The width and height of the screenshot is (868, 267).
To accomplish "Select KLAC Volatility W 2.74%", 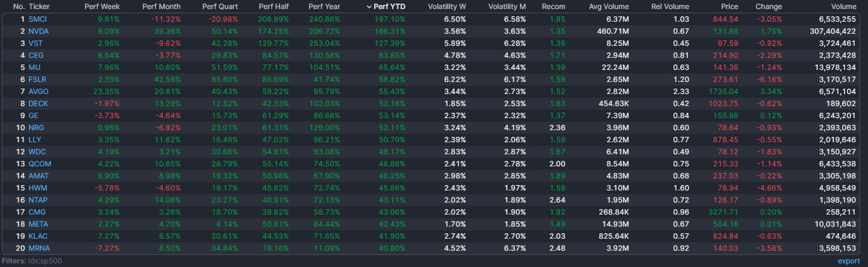I will pos(454,236).
